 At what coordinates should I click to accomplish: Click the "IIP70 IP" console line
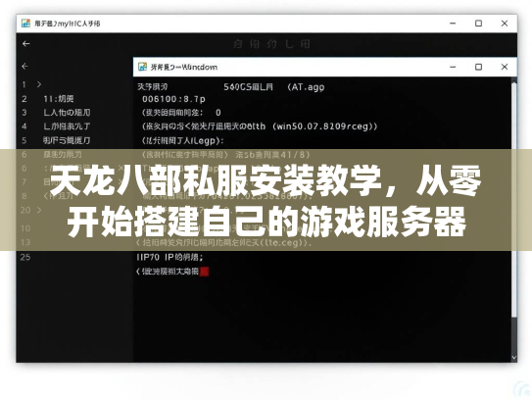pyautogui.click(x=169, y=257)
